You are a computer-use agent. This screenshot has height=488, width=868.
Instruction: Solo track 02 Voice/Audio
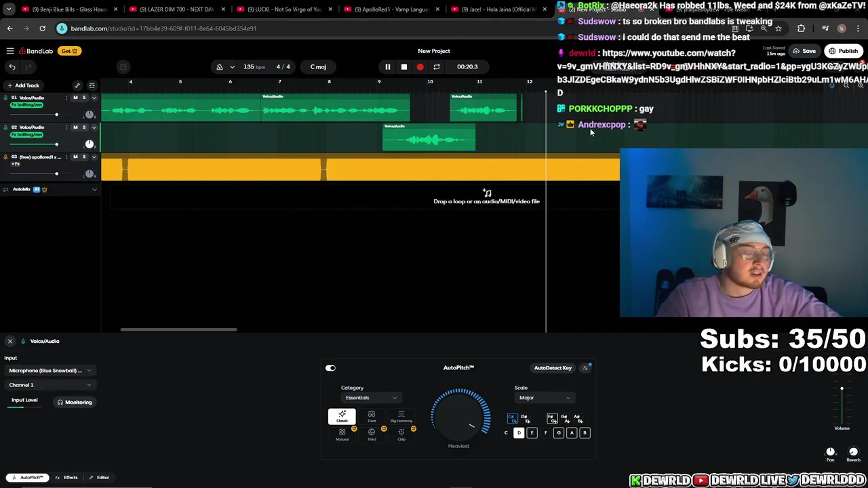[x=84, y=127]
